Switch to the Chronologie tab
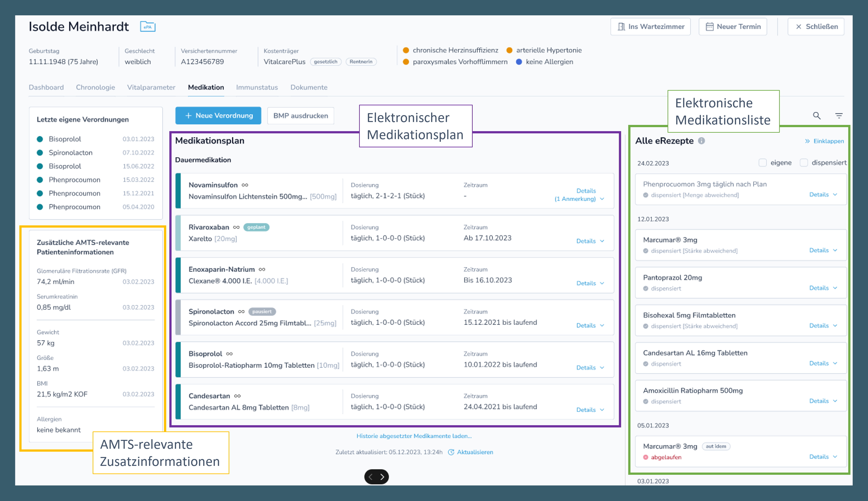Viewport: 868px width, 501px height. (95, 87)
